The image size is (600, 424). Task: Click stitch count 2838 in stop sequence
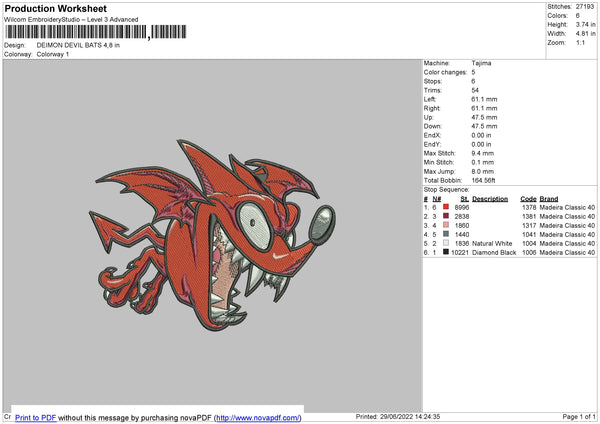462,217
